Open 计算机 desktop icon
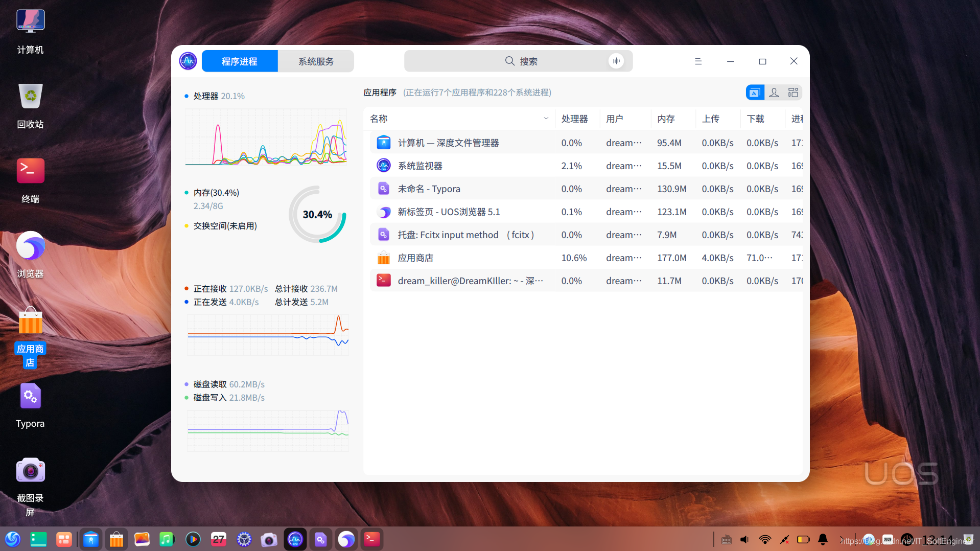The width and height of the screenshot is (980, 551). [30, 32]
